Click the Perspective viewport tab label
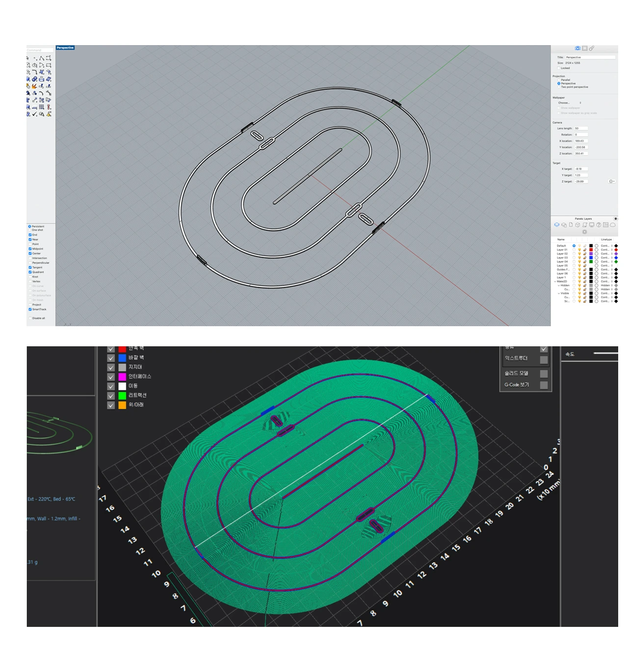The width and height of the screenshot is (628, 672). point(65,48)
